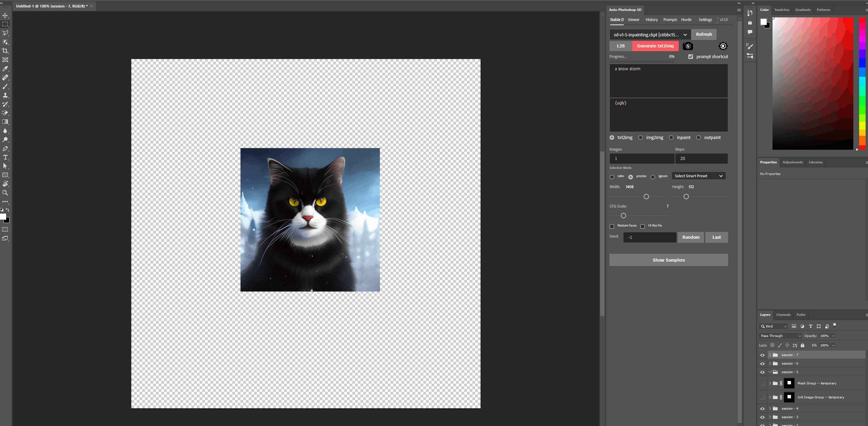Switch to the Swatches tab
Screen dimensions: 868x426
coord(782,10)
